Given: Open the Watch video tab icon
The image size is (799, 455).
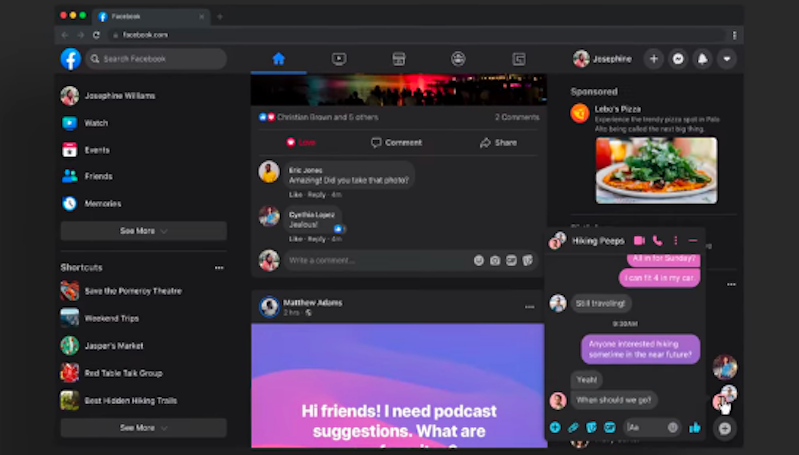Looking at the screenshot, I should point(338,59).
